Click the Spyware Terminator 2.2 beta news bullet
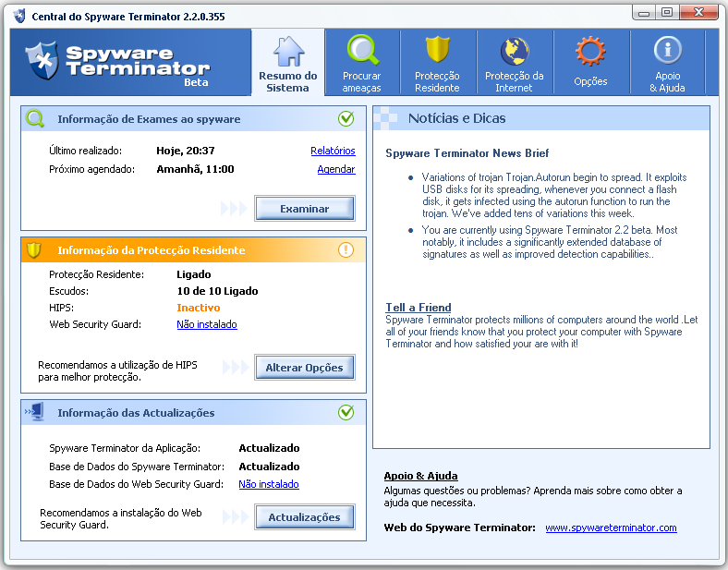 [550, 242]
